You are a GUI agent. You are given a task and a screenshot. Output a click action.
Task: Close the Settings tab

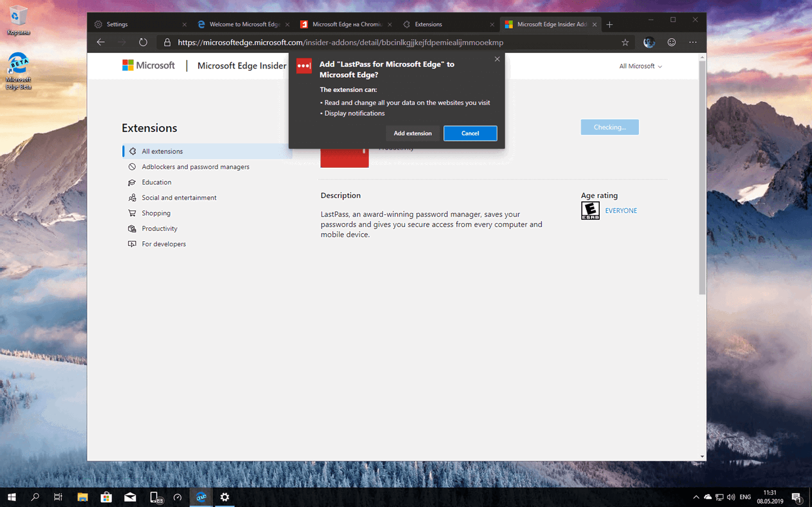tap(185, 24)
